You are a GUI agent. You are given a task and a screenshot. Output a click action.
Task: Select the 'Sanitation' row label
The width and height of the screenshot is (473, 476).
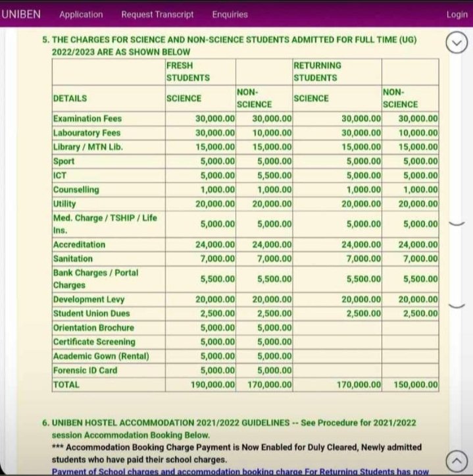pos(73,259)
